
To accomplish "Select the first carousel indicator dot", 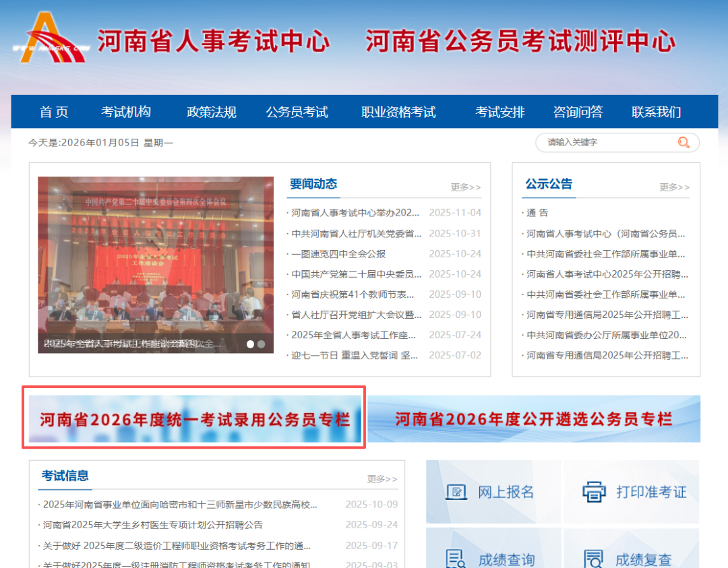I will (250, 344).
